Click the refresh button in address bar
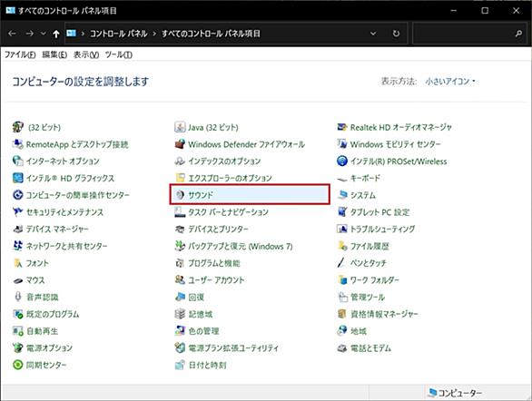 click(x=396, y=34)
